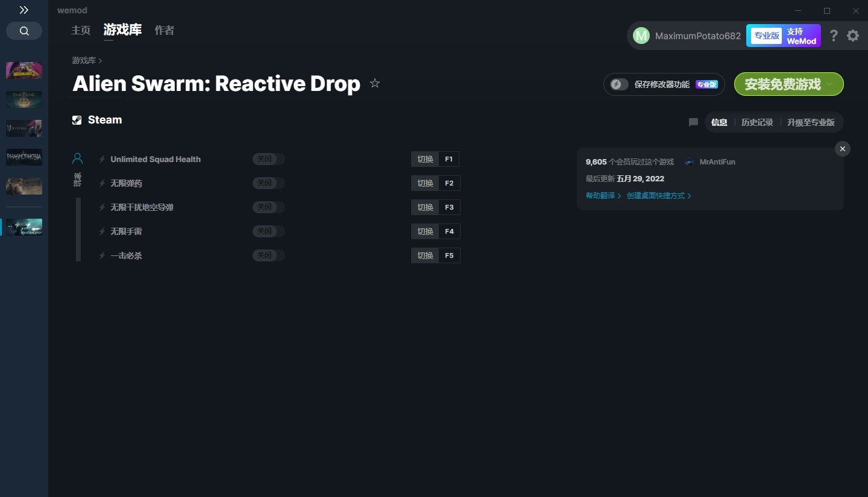Image resolution: width=868 pixels, height=497 pixels.
Task: Open the Elden Ring game thumbnail
Action: [24, 99]
